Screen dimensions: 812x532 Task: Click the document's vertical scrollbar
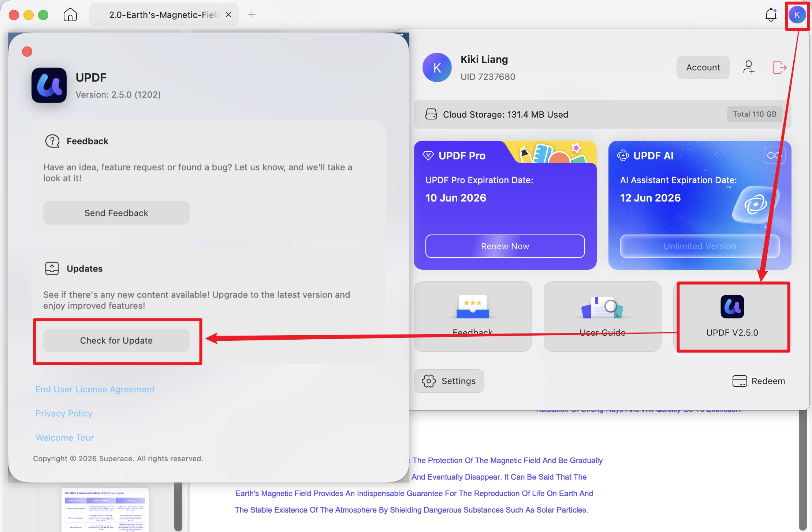point(802,470)
